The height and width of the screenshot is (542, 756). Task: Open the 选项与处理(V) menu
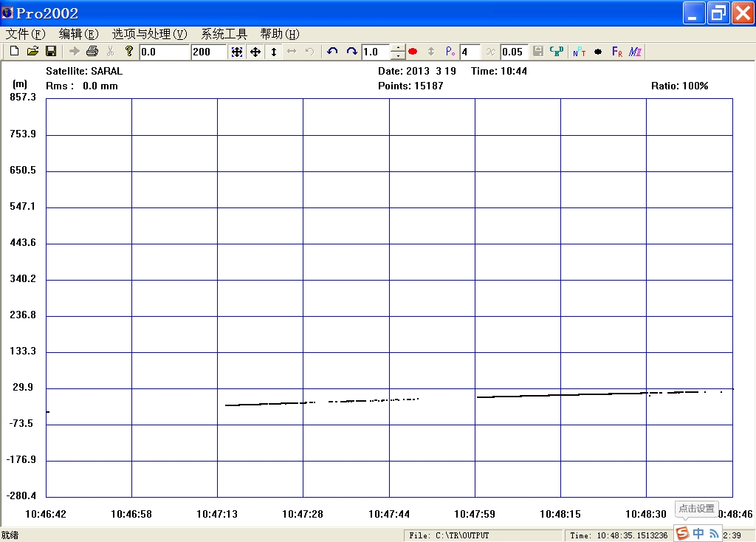pos(149,34)
